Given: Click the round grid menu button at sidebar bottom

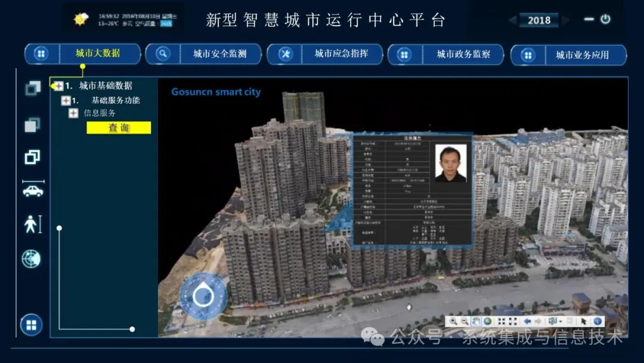Looking at the screenshot, I should click(32, 325).
